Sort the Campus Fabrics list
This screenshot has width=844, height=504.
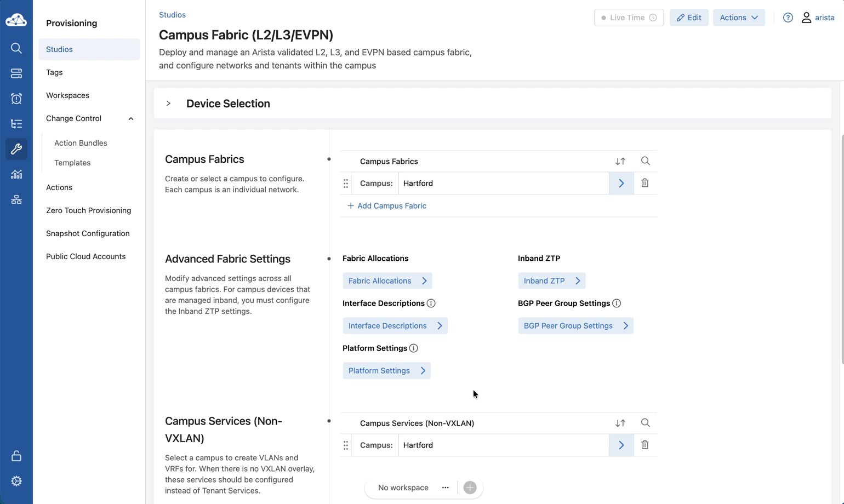click(x=620, y=161)
